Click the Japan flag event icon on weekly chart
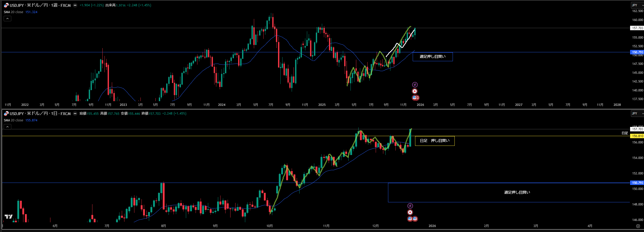The image size is (644, 232). [415, 91]
